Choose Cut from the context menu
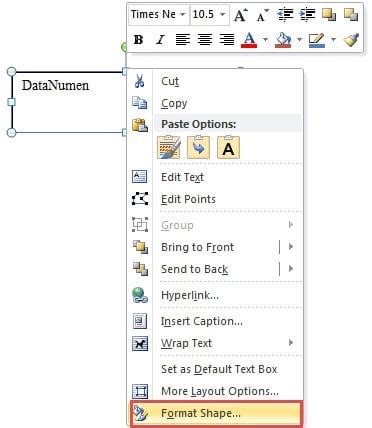Viewport: 372px width, 428px height. coord(215,81)
